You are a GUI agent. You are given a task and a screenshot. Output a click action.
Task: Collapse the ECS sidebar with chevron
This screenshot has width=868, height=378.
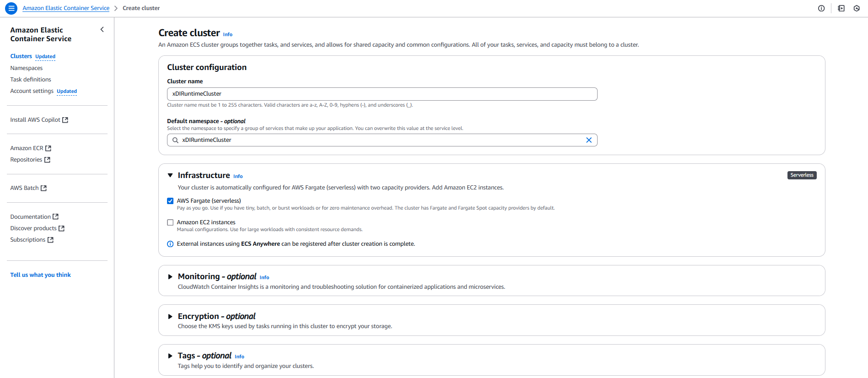(x=102, y=30)
